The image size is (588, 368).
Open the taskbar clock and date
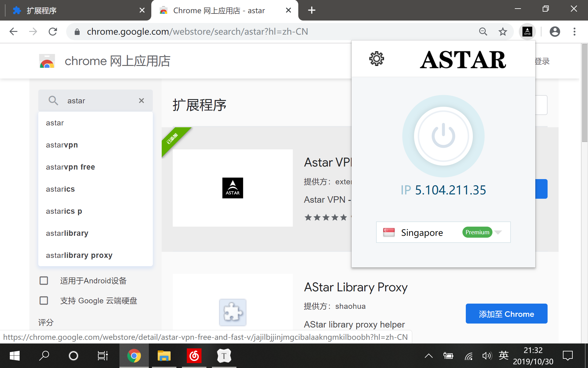tap(533, 356)
